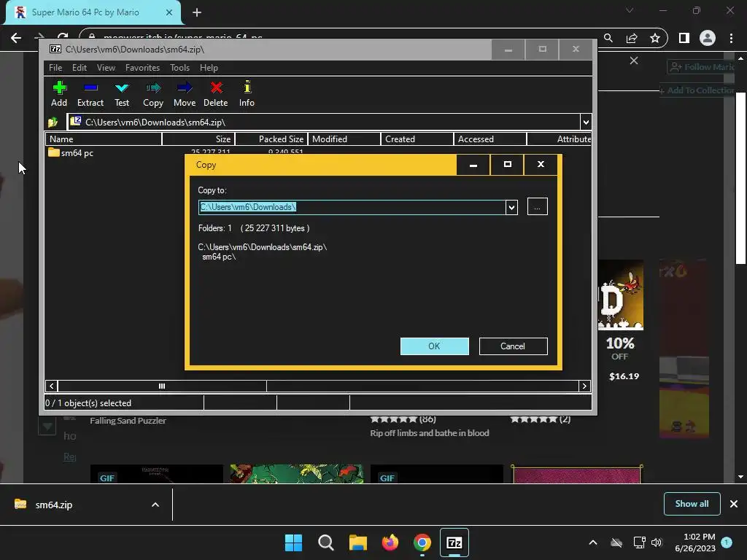
Task: Click the horizontal scrollbar right arrow
Action: pyautogui.click(x=584, y=386)
